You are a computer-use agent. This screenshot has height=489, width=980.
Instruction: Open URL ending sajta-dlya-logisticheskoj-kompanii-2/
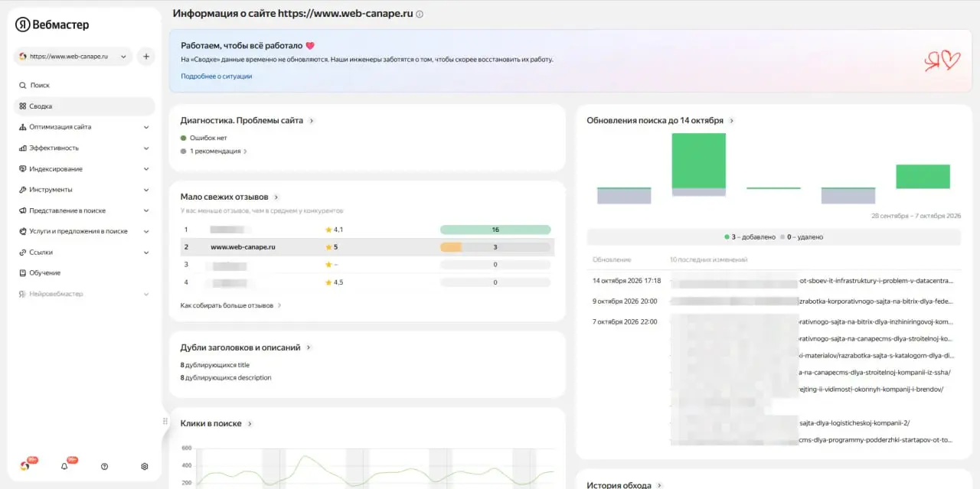[854, 422]
